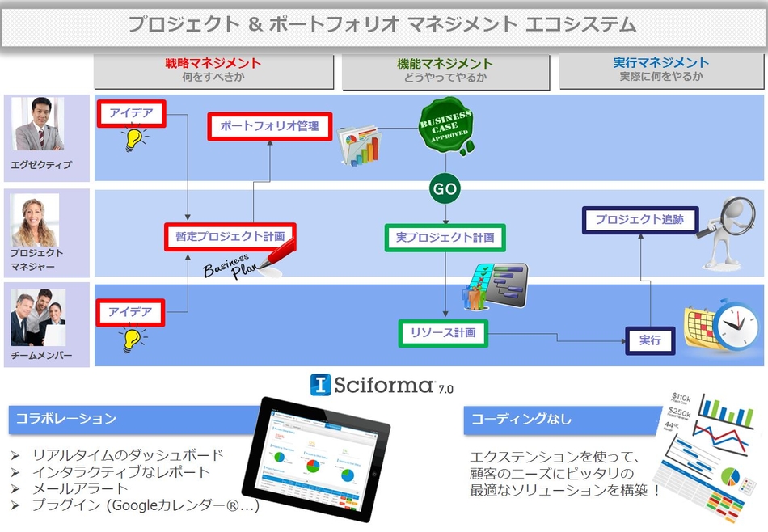The width and height of the screenshot is (768, 532).
Task: Click the lightbulb in the チームメンバー row
Action: tap(131, 339)
